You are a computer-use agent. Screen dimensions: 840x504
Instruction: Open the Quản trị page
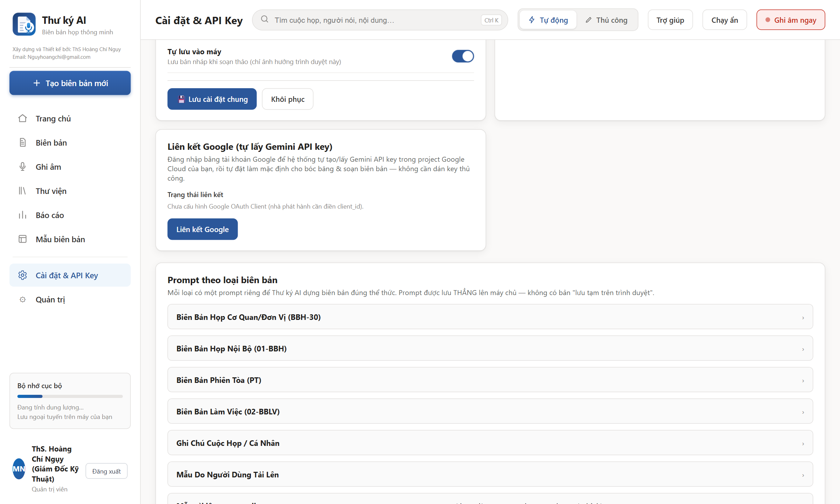pos(70,300)
